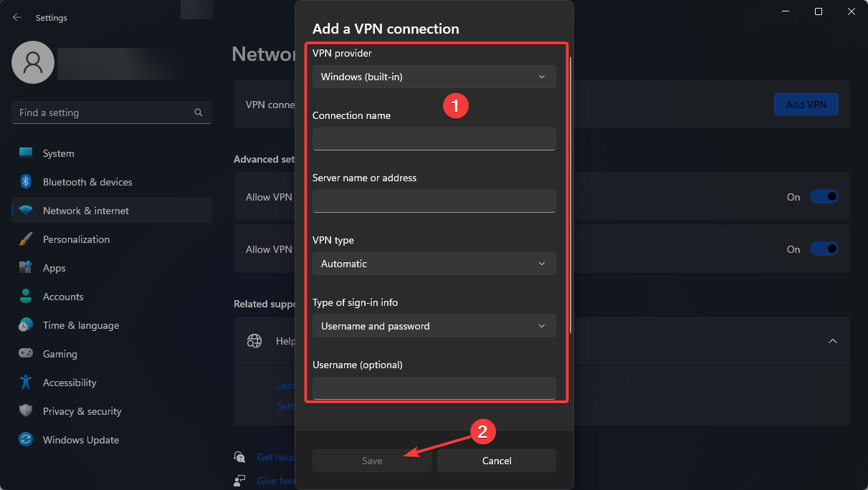The width and height of the screenshot is (868, 490).
Task: Click the System monitor icon in sidebar
Action: pyautogui.click(x=26, y=153)
